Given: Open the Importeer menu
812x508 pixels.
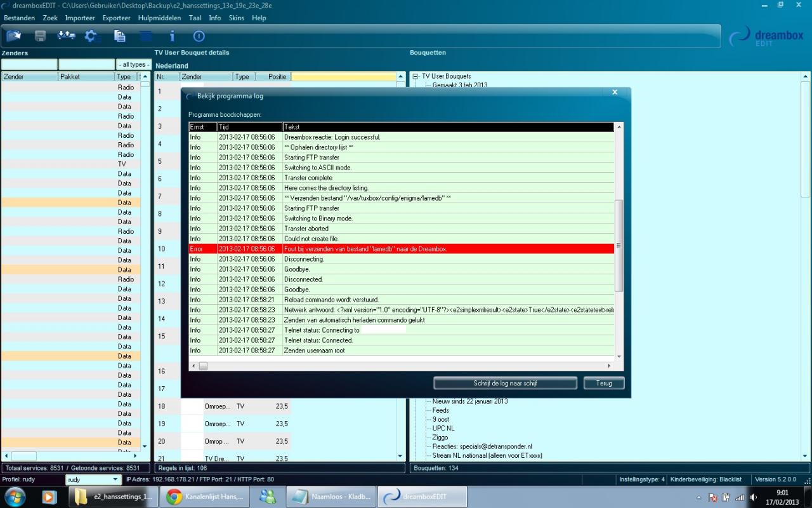Looking at the screenshot, I should 80,18.
